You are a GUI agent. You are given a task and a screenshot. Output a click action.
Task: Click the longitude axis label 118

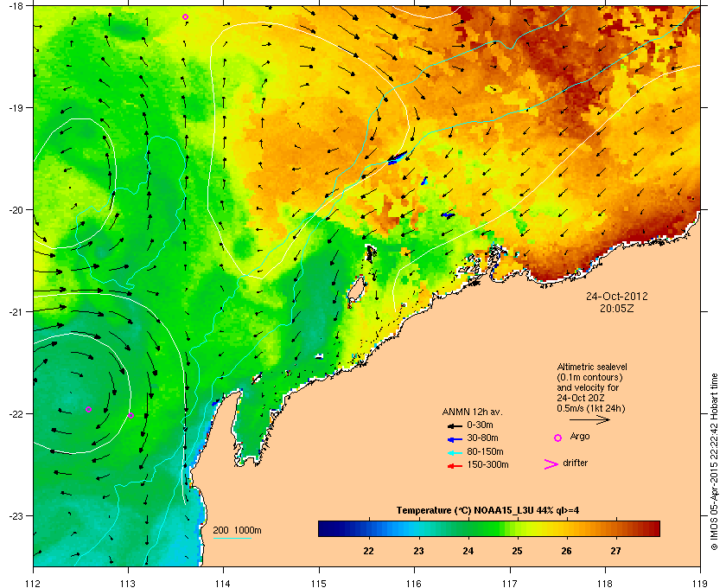click(x=605, y=583)
